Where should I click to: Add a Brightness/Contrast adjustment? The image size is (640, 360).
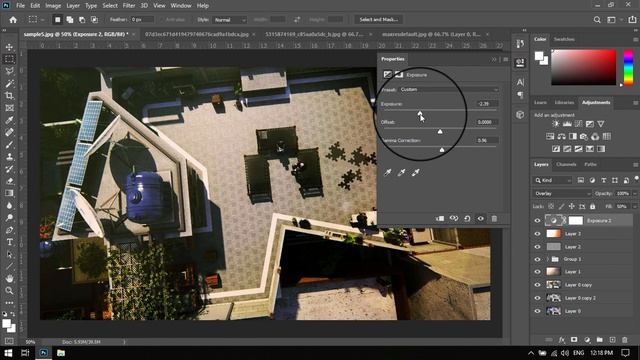(556, 124)
